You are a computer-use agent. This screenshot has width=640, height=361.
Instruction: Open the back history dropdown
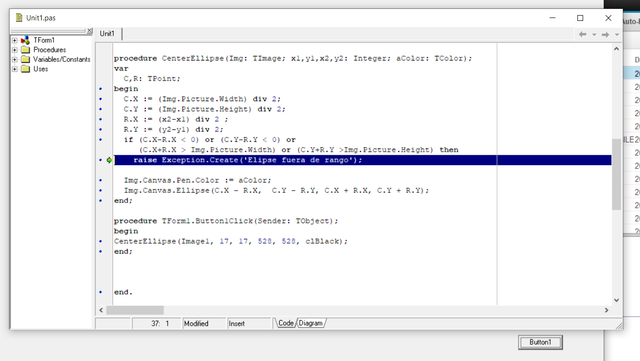coord(594,35)
